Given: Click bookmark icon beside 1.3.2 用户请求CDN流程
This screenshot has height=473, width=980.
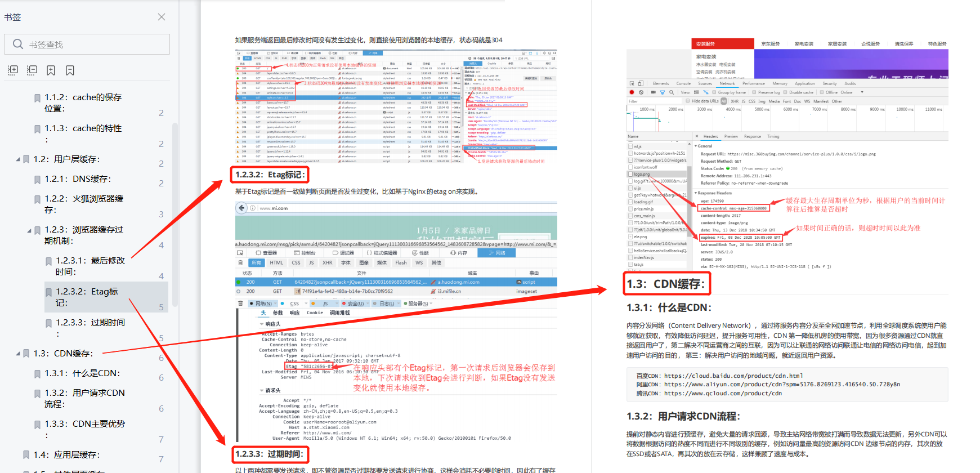Looking at the screenshot, I should pyautogui.click(x=38, y=394).
